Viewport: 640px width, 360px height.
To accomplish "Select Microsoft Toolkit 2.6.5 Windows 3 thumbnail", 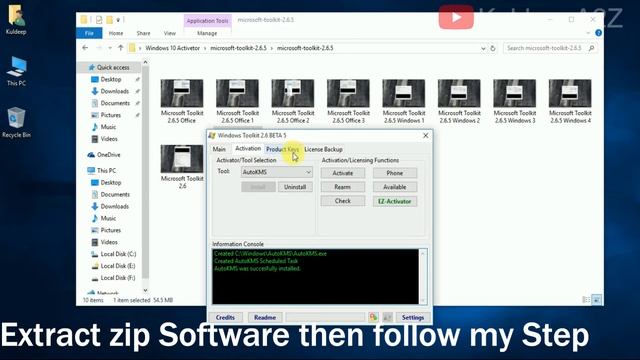I will tap(515, 101).
